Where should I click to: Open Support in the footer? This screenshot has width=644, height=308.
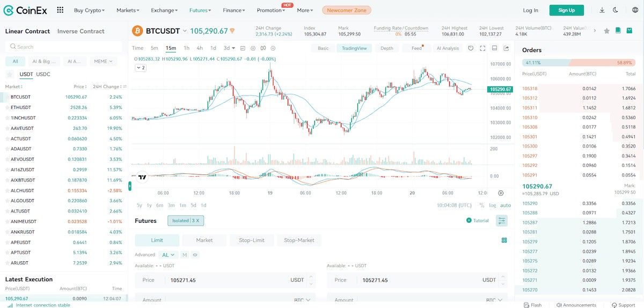point(623,305)
